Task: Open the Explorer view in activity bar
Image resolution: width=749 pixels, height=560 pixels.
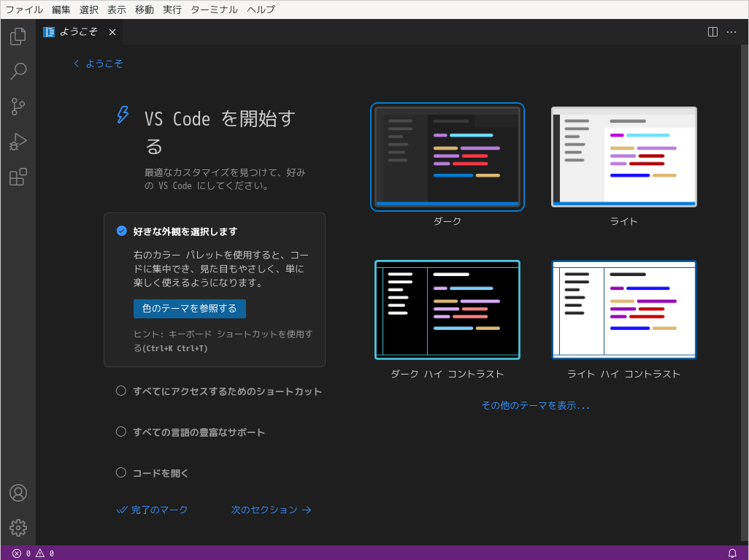Action: tap(18, 36)
